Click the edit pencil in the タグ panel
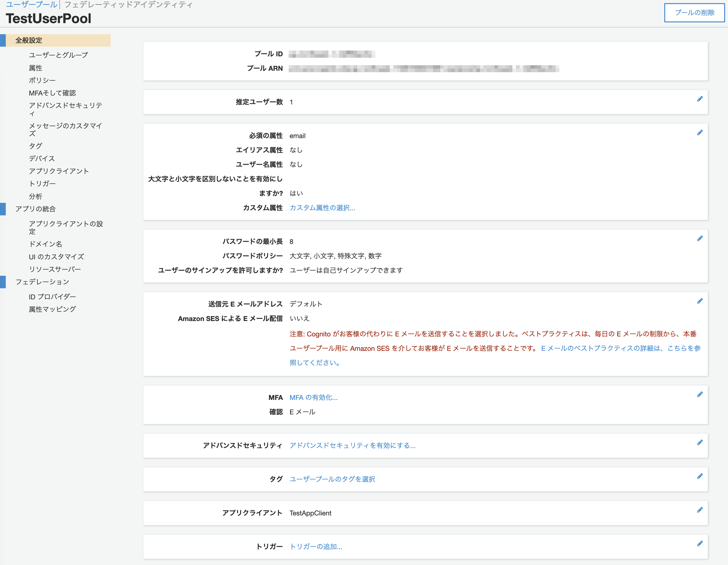 (x=700, y=476)
